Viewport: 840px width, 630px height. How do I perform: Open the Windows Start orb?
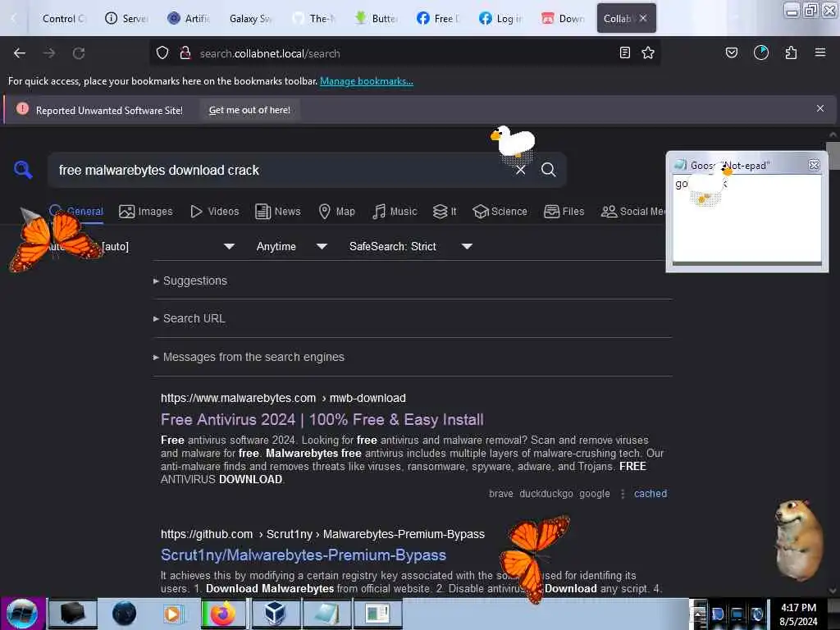(x=22, y=614)
